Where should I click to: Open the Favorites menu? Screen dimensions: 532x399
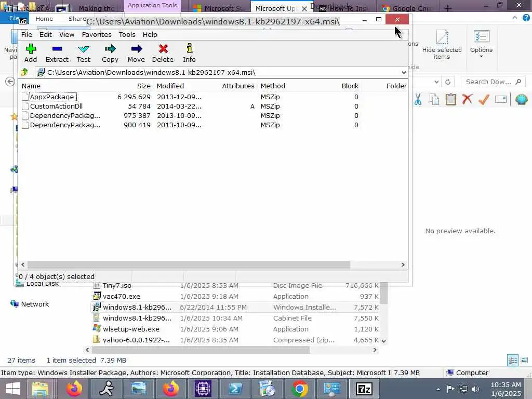click(x=97, y=35)
